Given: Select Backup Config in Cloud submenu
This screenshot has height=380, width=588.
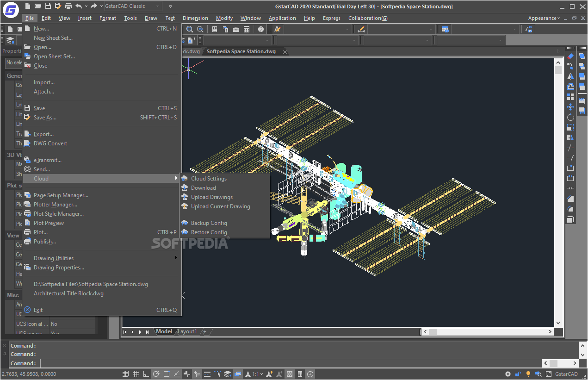Looking at the screenshot, I should click(x=224, y=223).
